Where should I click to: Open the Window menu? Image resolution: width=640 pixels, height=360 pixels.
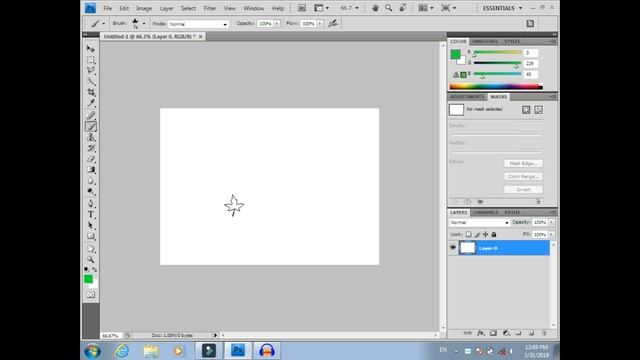coord(253,8)
